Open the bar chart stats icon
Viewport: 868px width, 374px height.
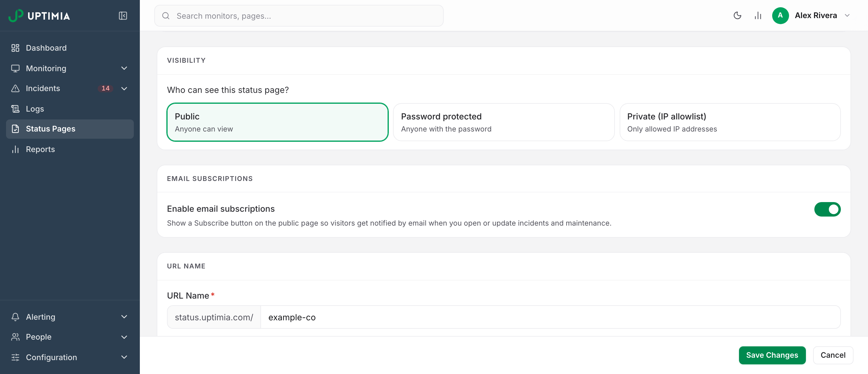click(x=758, y=15)
